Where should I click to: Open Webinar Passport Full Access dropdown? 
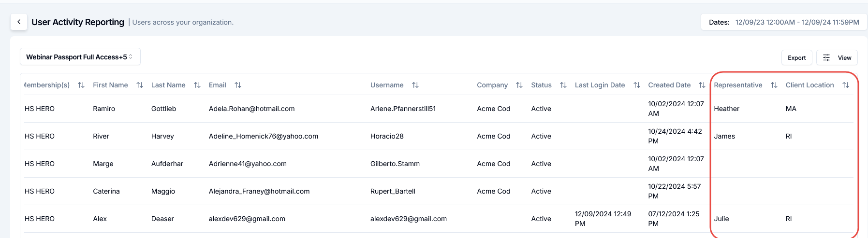(x=80, y=57)
